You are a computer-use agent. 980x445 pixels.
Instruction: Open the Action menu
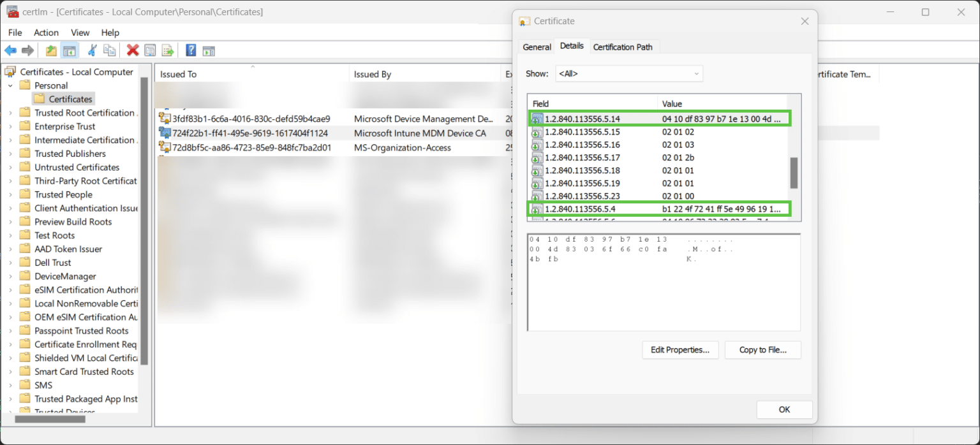(x=45, y=32)
